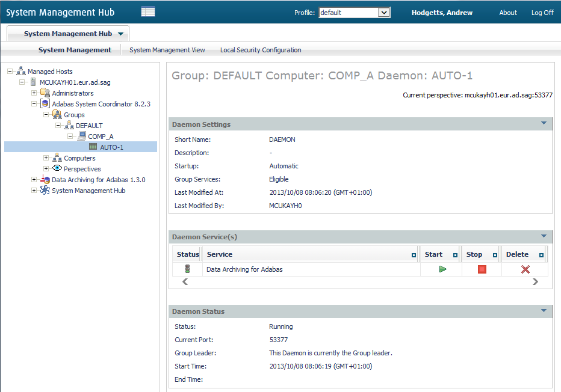This screenshot has width=561, height=392.
Task: Click the Data Archiving for Adabas tree icon
Action: click(x=45, y=180)
